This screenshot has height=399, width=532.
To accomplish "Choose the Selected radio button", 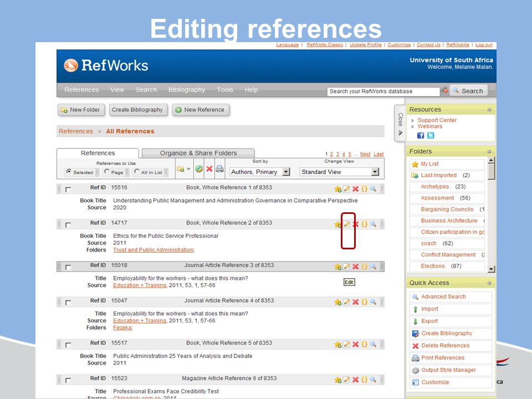I will click(69, 171).
